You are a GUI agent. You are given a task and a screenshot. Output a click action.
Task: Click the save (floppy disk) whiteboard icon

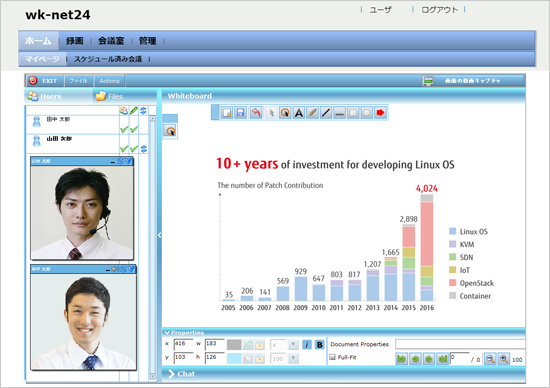pos(241,113)
